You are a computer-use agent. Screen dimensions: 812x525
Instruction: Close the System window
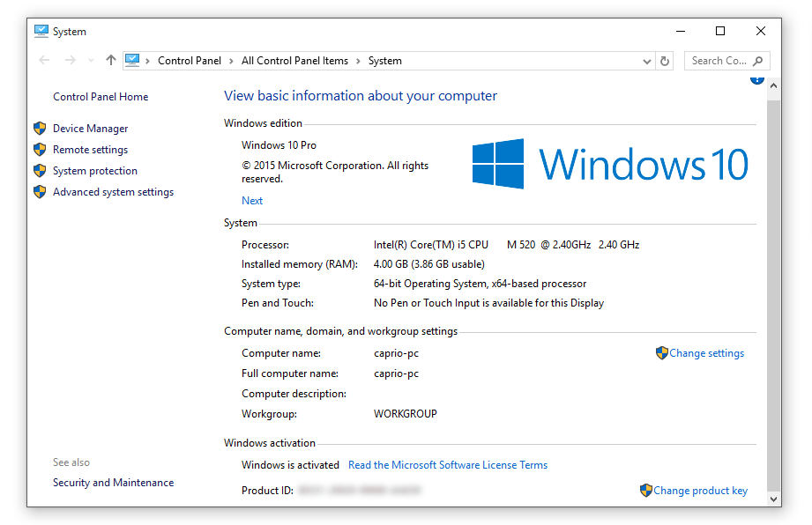pyautogui.click(x=760, y=31)
